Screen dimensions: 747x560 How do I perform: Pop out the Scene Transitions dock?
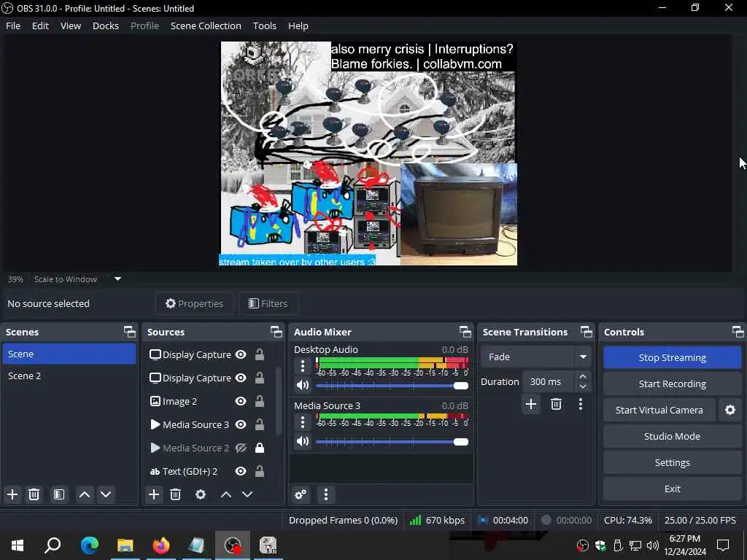[x=587, y=332]
